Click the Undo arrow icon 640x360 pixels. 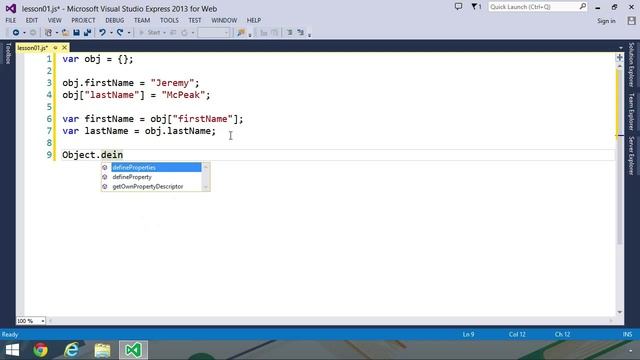click(102, 33)
